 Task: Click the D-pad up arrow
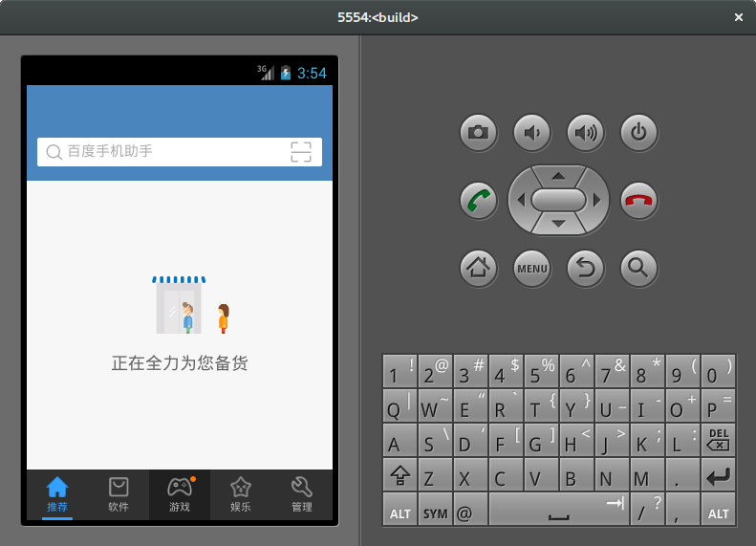pyautogui.click(x=558, y=176)
